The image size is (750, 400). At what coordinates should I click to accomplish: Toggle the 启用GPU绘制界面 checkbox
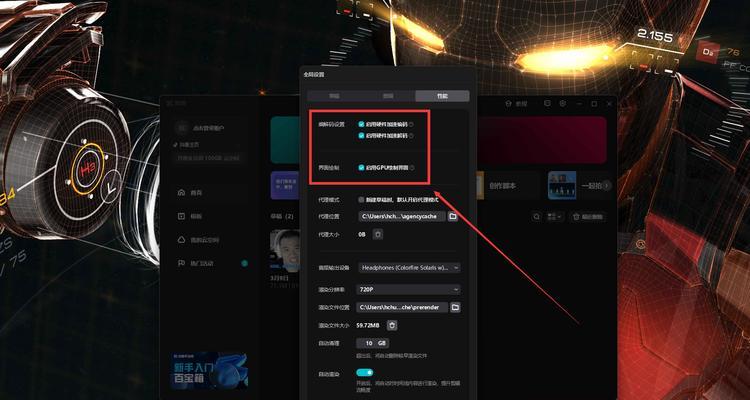[x=361, y=167]
